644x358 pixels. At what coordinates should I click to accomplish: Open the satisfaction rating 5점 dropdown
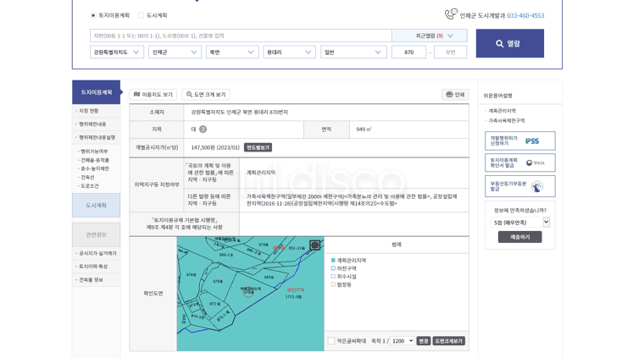520,223
